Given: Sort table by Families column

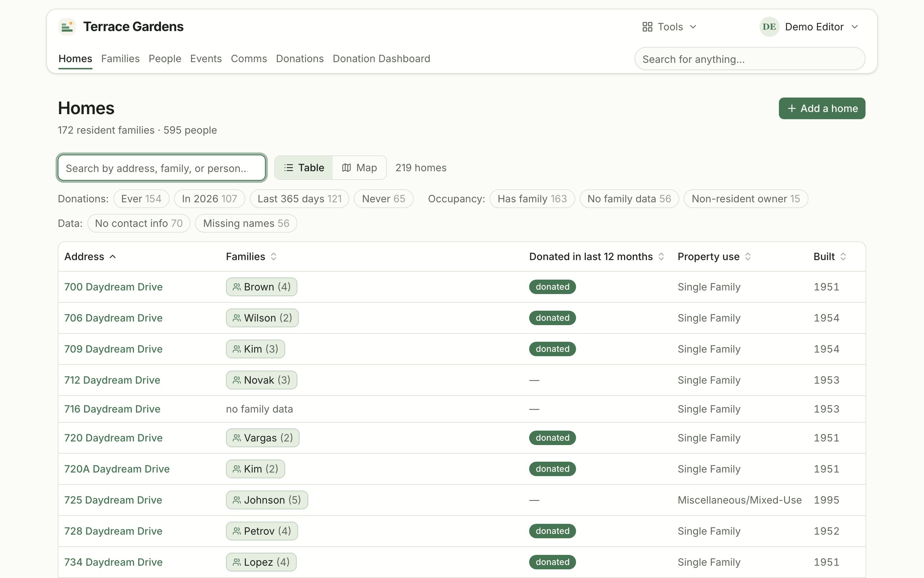Looking at the screenshot, I should [251, 256].
